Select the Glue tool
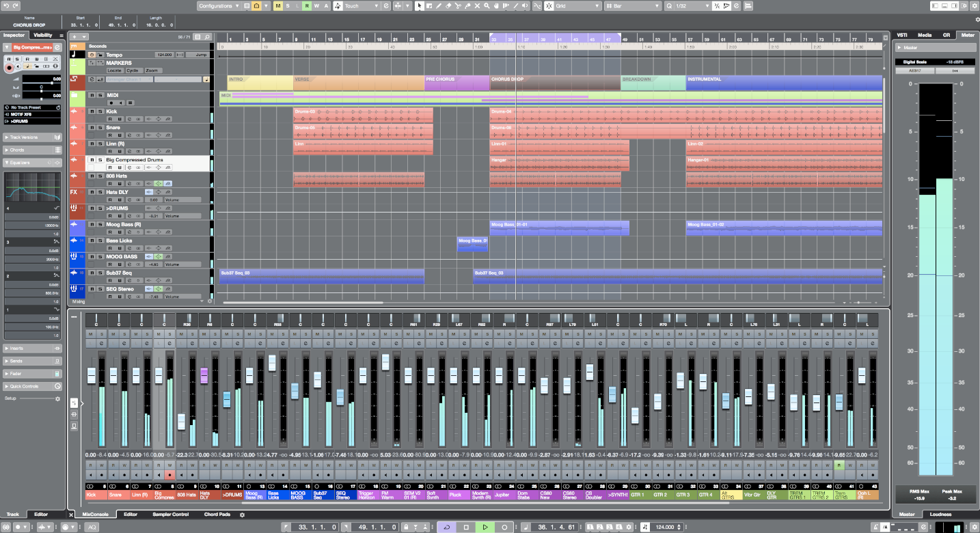 coord(467,6)
